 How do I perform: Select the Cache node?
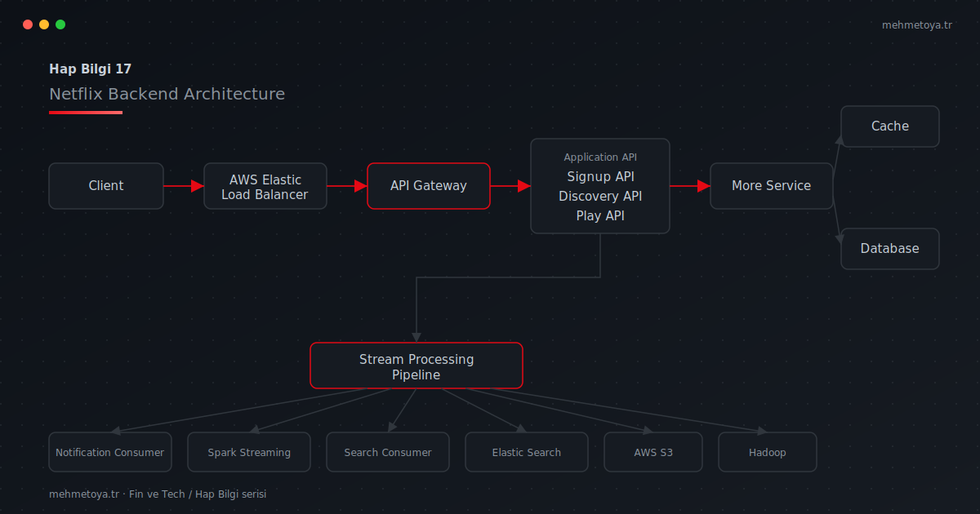890,126
